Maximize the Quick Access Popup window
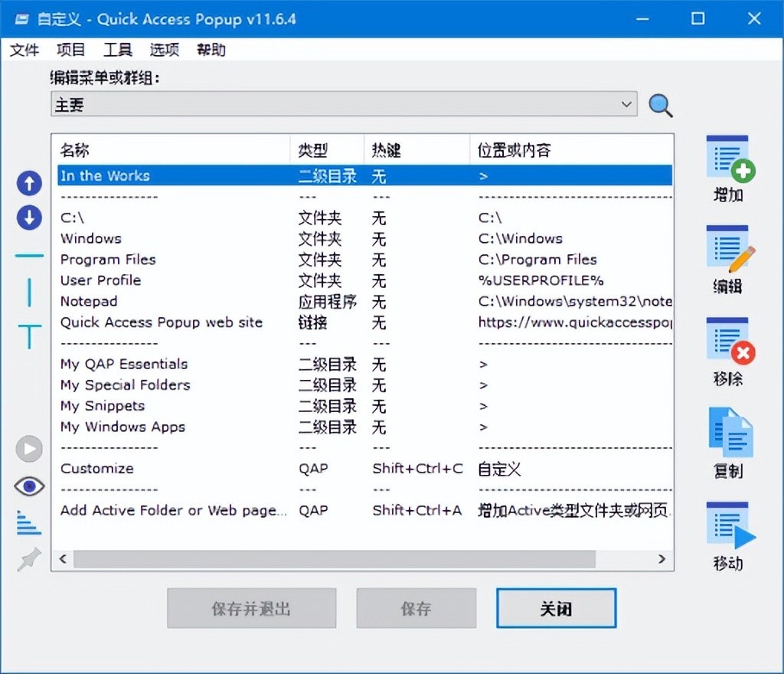The width and height of the screenshot is (784, 674). (x=698, y=19)
